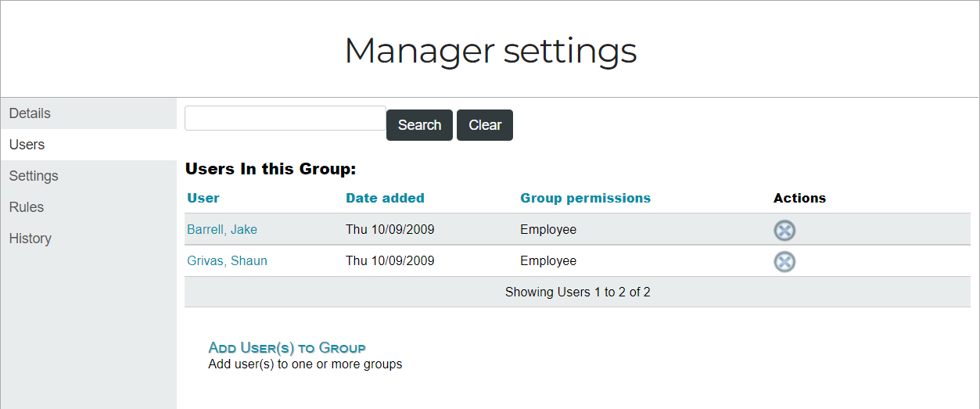
Task: View the History sidebar tab
Action: coord(88,239)
